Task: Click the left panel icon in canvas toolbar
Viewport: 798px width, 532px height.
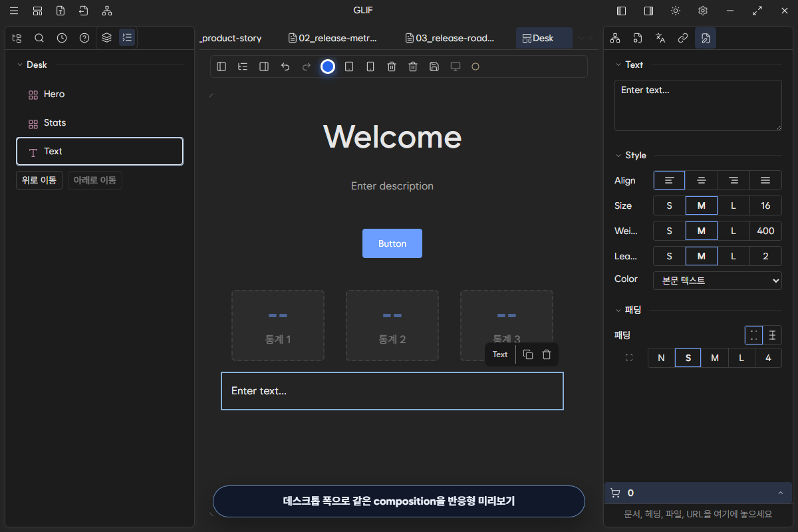Action: click(221, 66)
